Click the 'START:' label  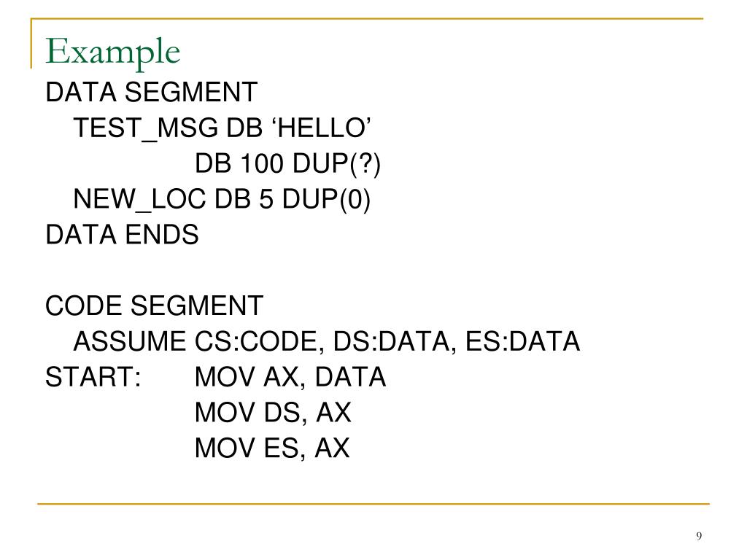[93, 377]
